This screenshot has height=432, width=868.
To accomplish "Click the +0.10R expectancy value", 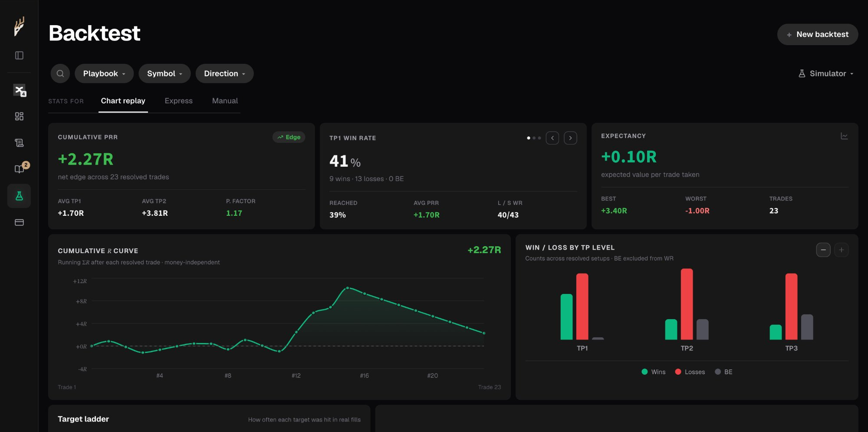I will (x=629, y=157).
